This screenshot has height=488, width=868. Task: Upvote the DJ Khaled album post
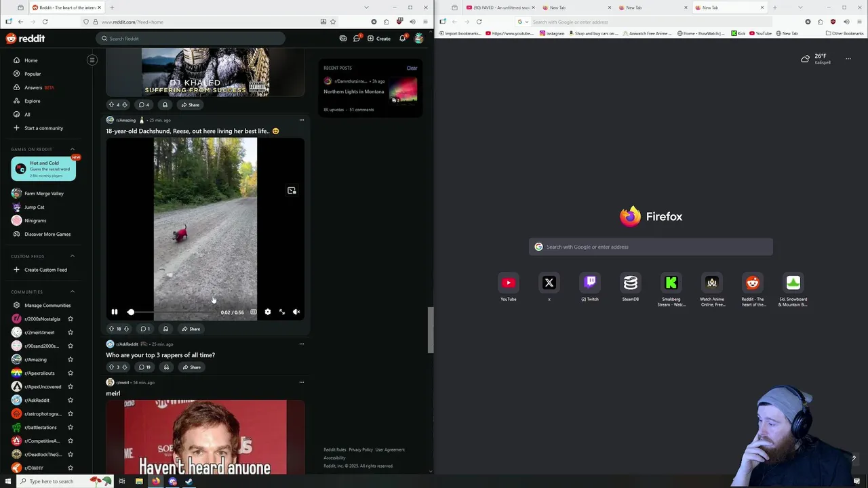[x=111, y=105]
